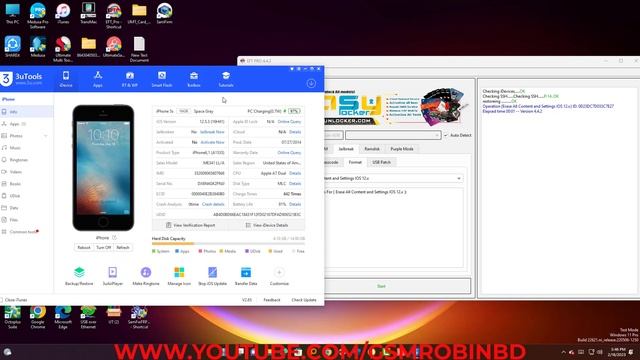The image size is (640, 360).
Task: Click the Reboot button under the iPhone
Action: [x=84, y=248]
